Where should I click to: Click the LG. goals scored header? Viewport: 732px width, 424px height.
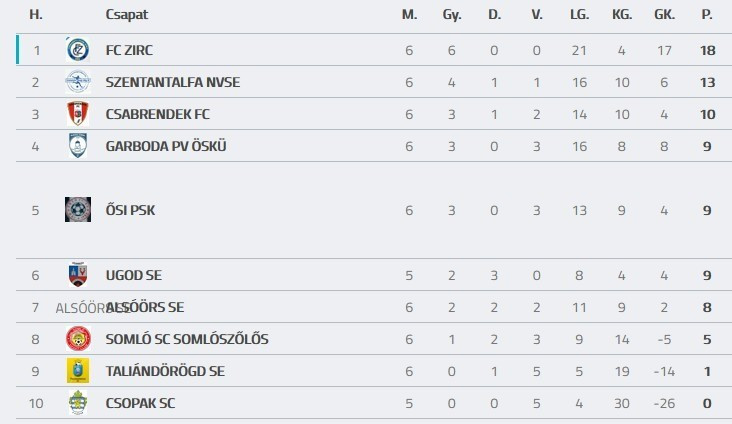click(579, 15)
